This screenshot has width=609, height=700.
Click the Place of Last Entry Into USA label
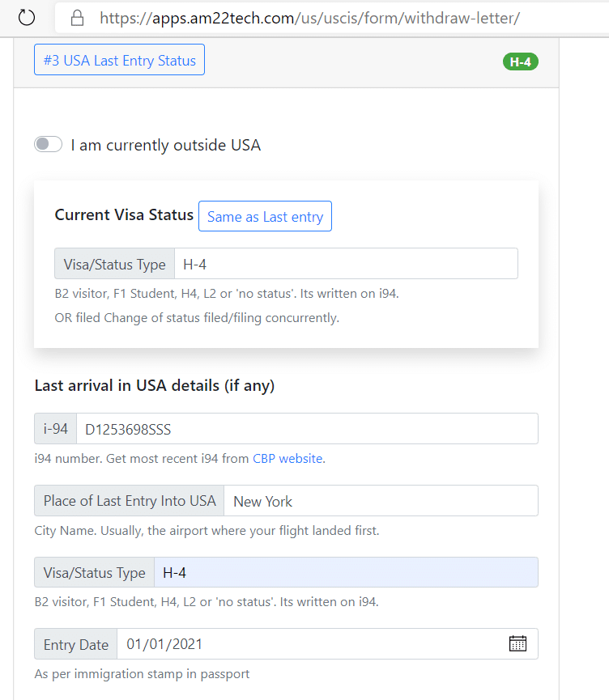[130, 501]
